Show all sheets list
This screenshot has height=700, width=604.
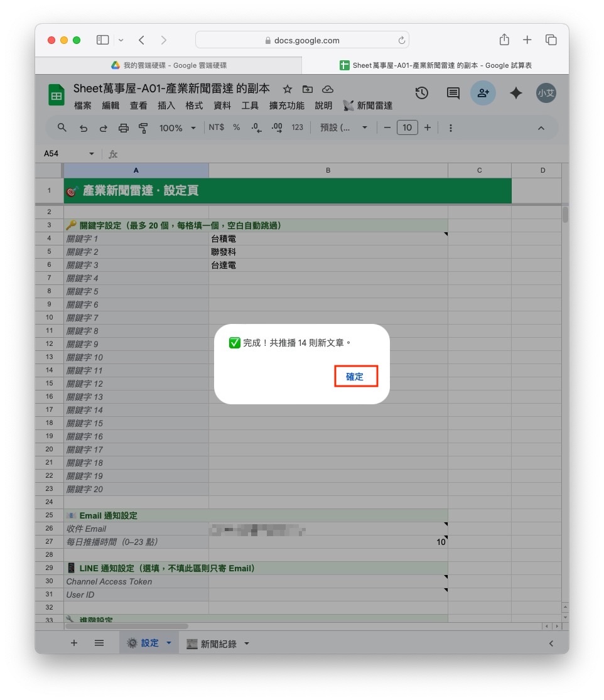(x=99, y=643)
